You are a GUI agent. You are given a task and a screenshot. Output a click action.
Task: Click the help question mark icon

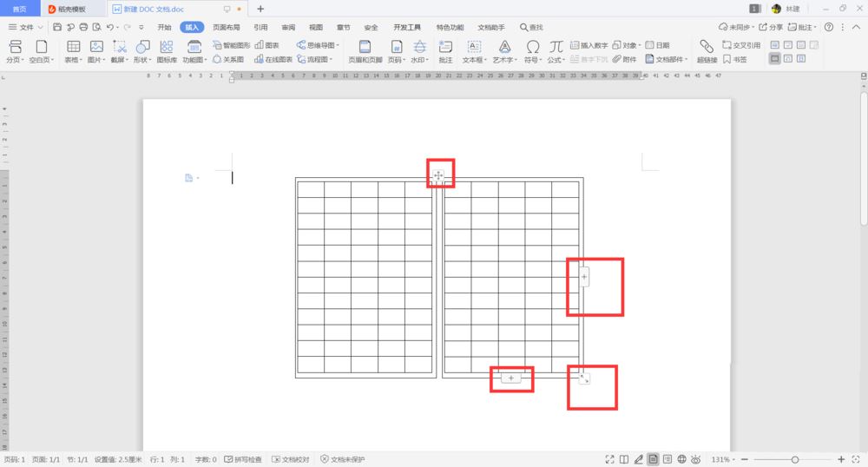829,27
